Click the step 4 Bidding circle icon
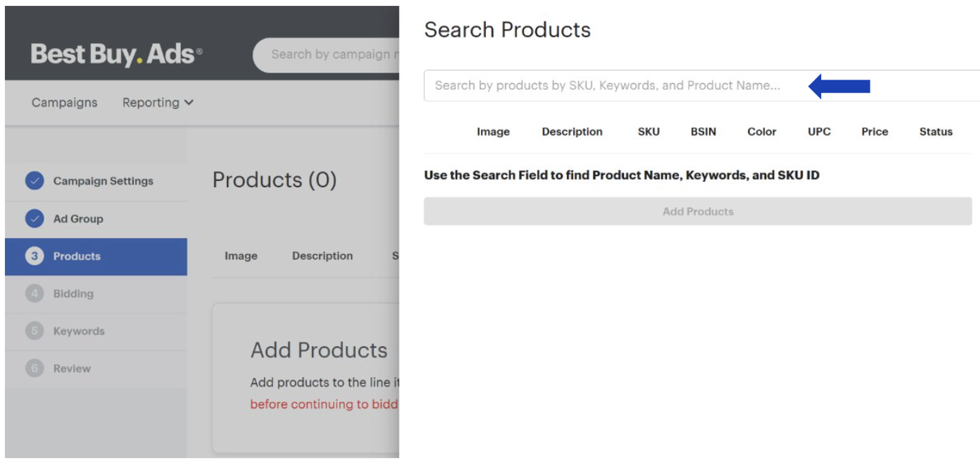Image resolution: width=980 pixels, height=466 pixels. tap(34, 293)
